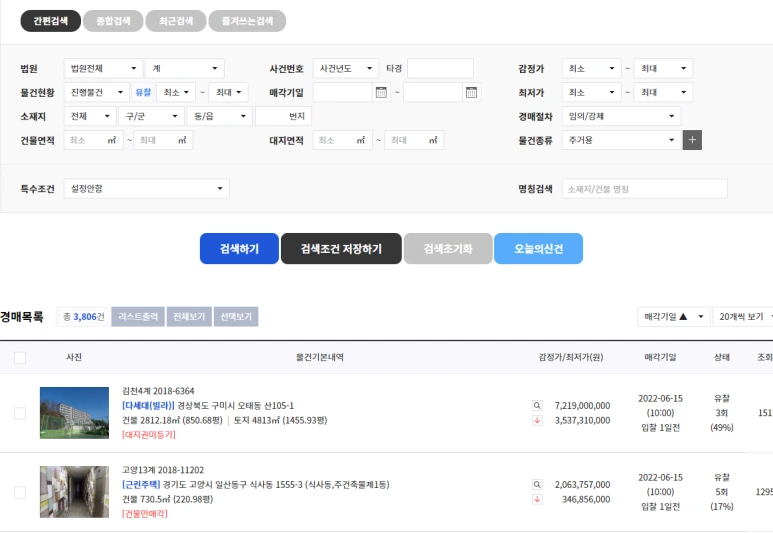Switch to 종합검색 tab

[113, 21]
